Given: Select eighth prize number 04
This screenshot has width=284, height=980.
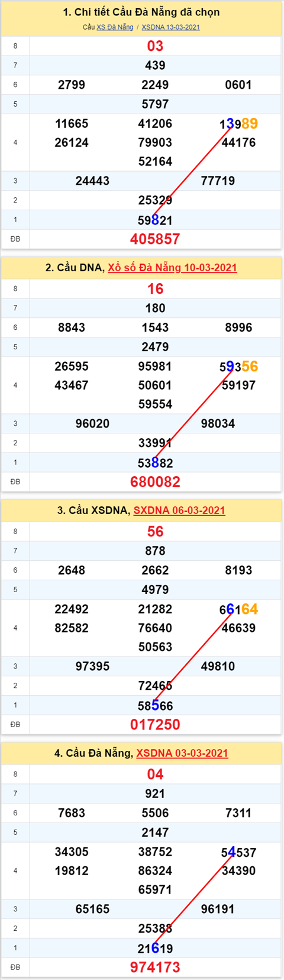Looking at the screenshot, I should click(155, 775).
